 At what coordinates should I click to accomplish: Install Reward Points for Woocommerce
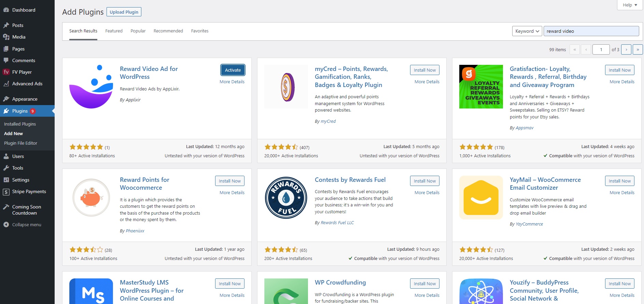(230, 181)
